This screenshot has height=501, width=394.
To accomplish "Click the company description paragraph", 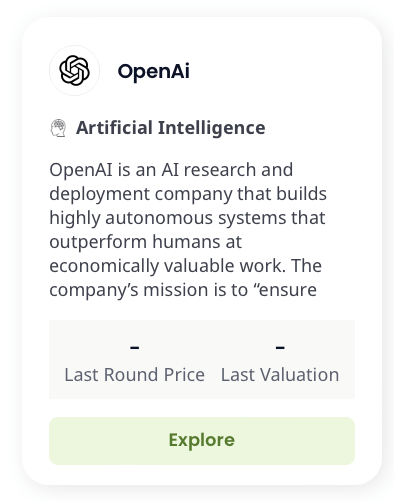I will coord(188,230).
